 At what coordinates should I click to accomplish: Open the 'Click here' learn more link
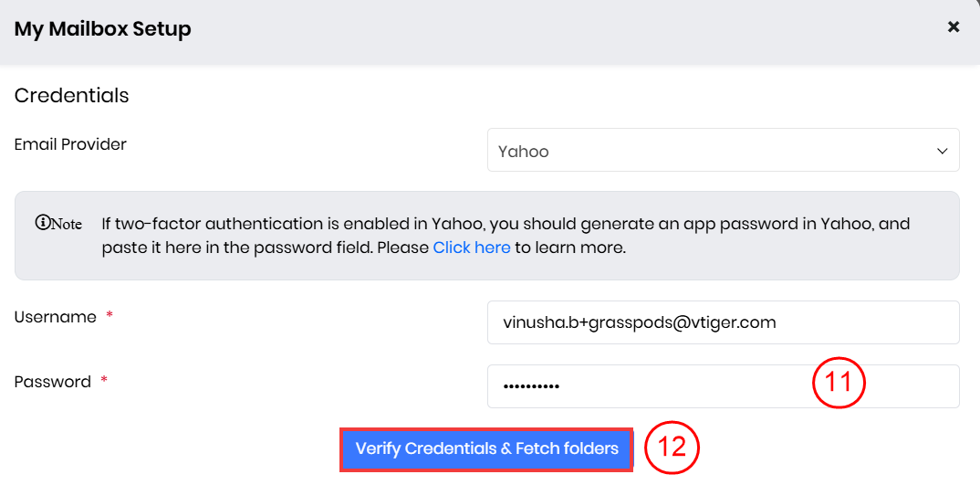(x=471, y=248)
